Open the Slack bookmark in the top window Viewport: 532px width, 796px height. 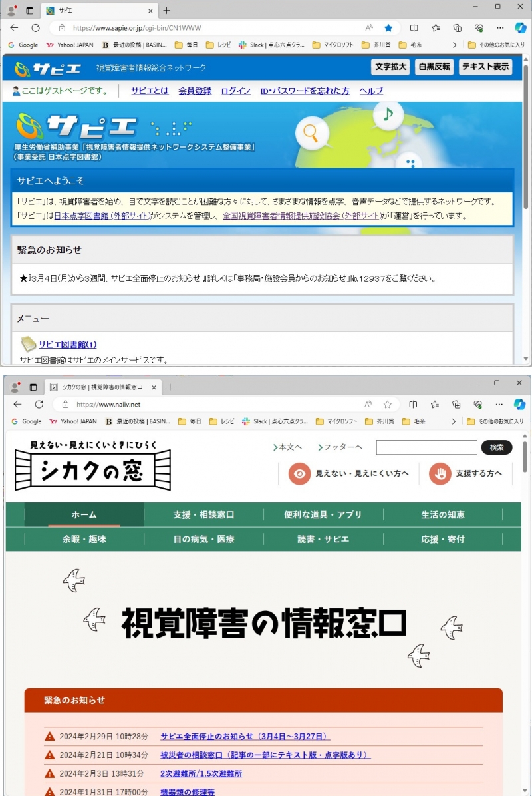click(x=272, y=45)
